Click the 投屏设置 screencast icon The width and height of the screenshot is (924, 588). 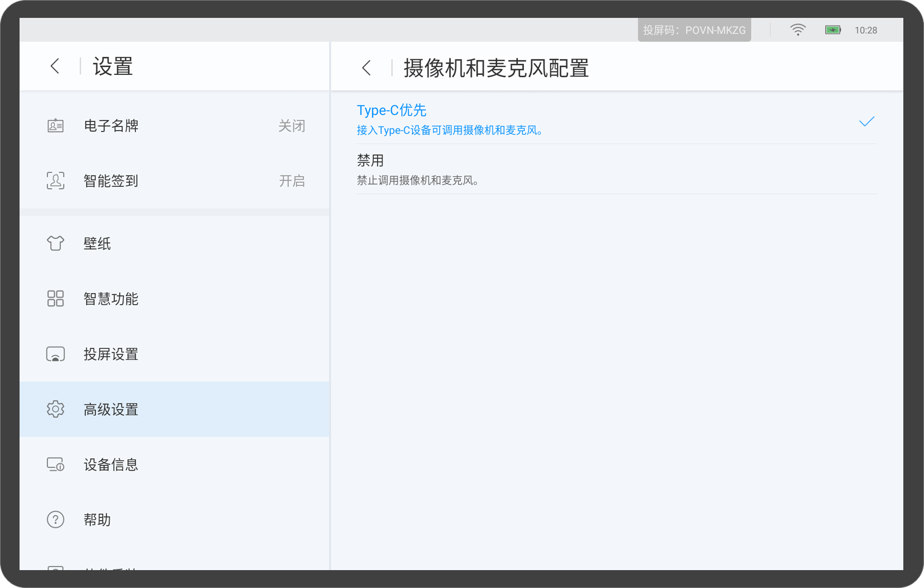click(55, 354)
